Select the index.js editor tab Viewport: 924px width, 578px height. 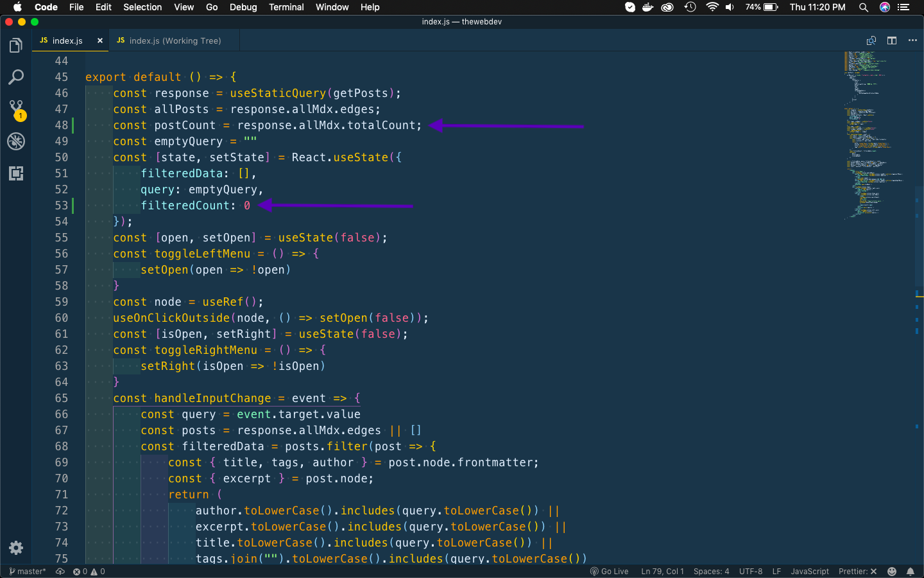tap(71, 40)
